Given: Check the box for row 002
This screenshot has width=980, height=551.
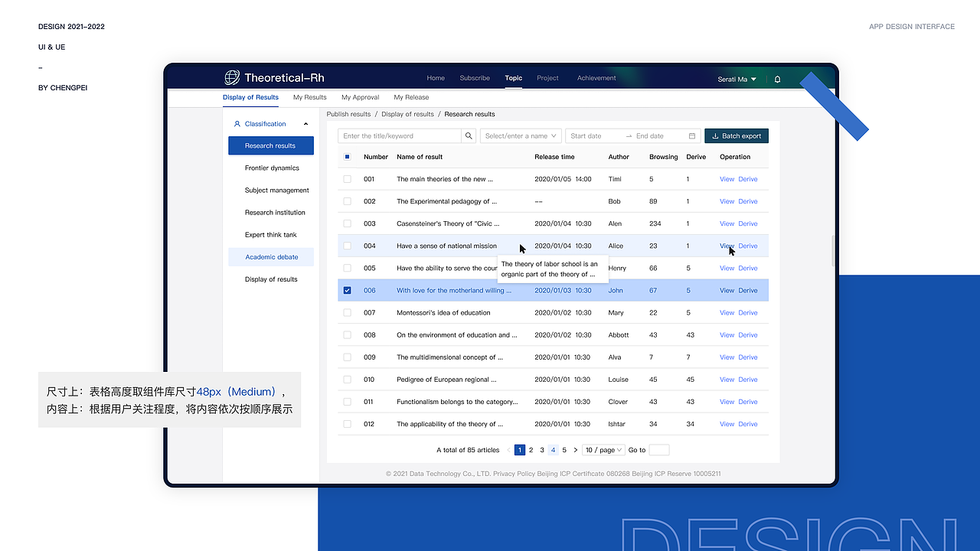Looking at the screenshot, I should click(x=347, y=201).
